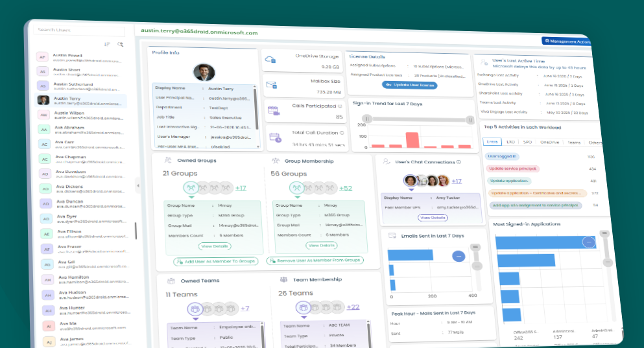Click the Update User License button
The image size is (644, 348).
[410, 85]
